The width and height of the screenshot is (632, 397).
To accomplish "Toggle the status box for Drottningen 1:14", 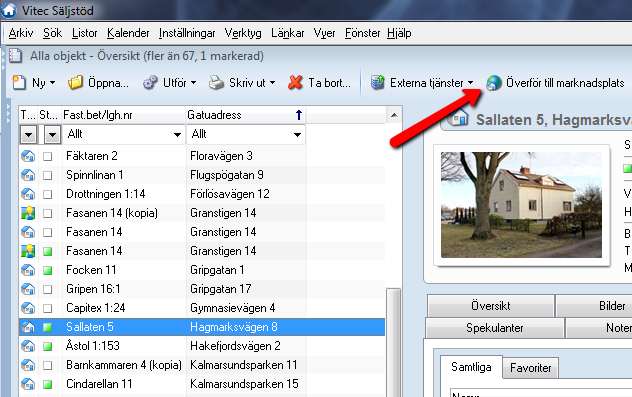I will 48,194.
